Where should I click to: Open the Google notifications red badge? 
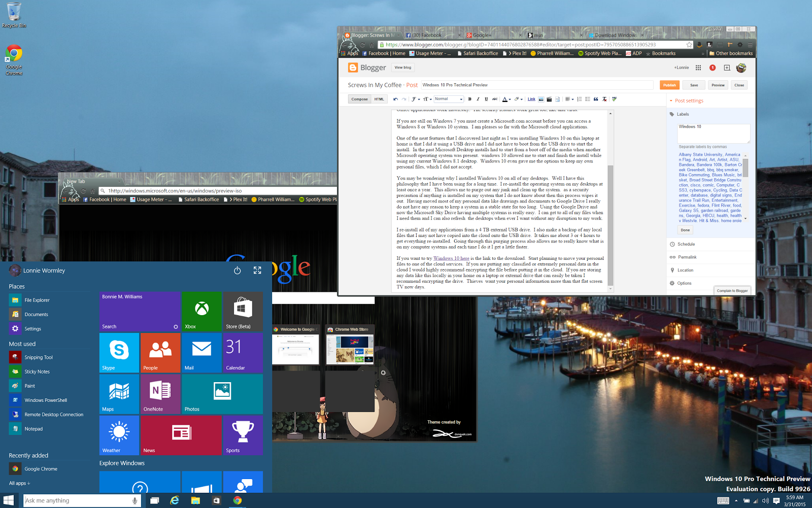[713, 67]
